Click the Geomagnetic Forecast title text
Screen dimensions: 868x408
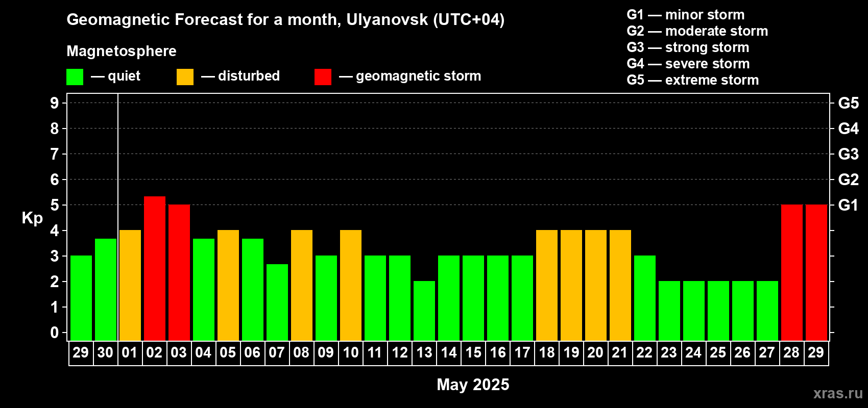click(x=285, y=20)
